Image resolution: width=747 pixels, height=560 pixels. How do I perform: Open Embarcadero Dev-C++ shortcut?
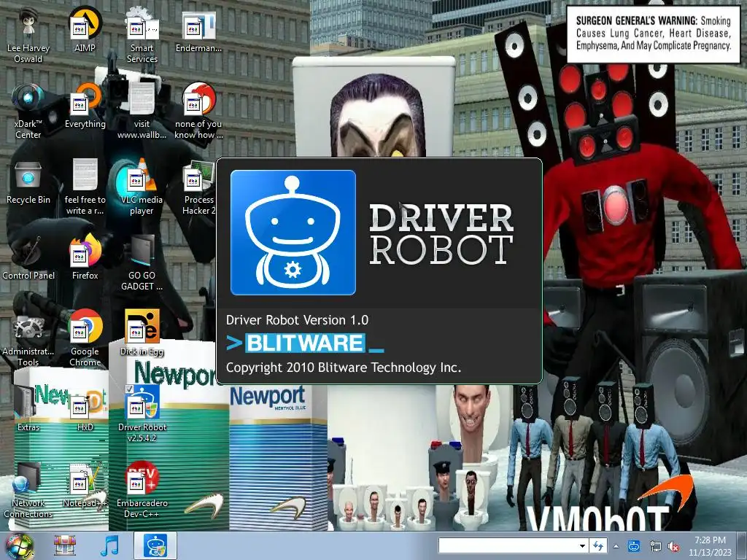142,490
